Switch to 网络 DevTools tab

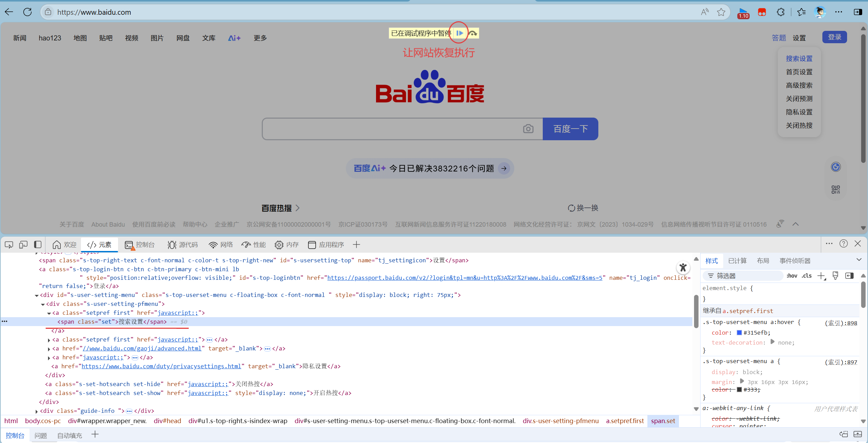click(221, 245)
